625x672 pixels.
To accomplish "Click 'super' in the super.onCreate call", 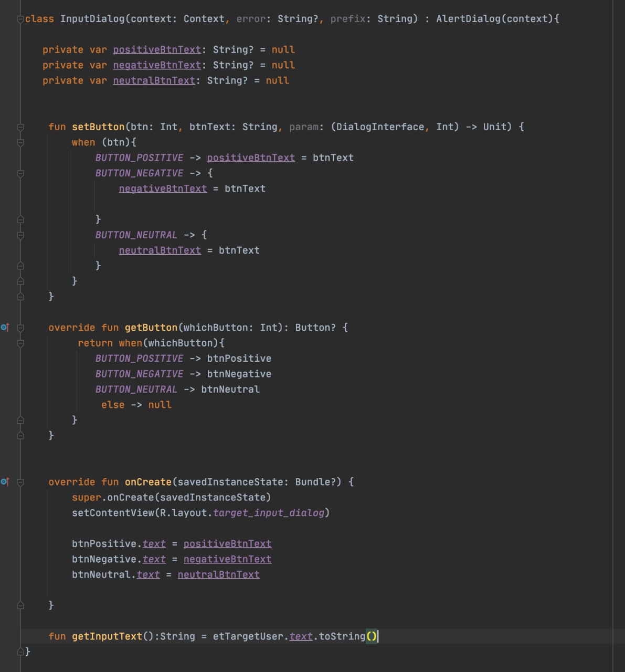I will click(87, 497).
